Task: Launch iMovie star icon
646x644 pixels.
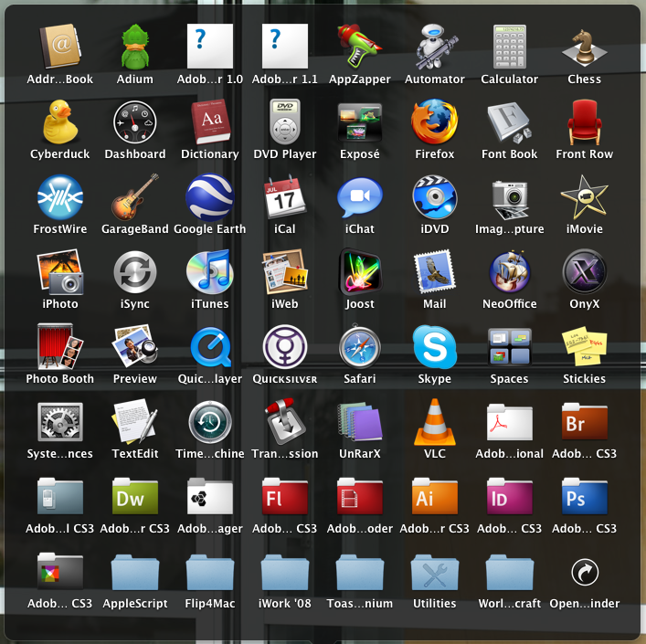Action: coord(585,197)
